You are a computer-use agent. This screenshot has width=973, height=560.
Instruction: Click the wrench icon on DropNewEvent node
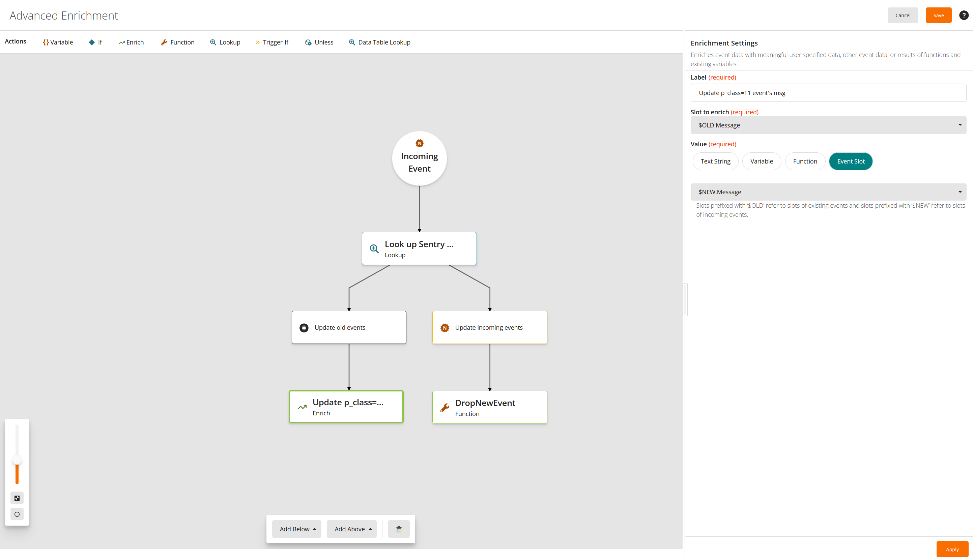pyautogui.click(x=445, y=408)
